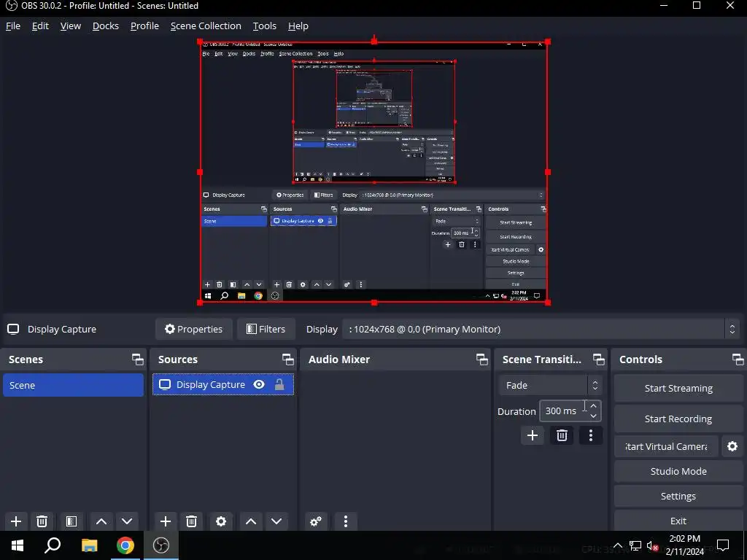Open the View menu
Image resolution: width=747 pixels, height=560 pixels.
click(71, 26)
